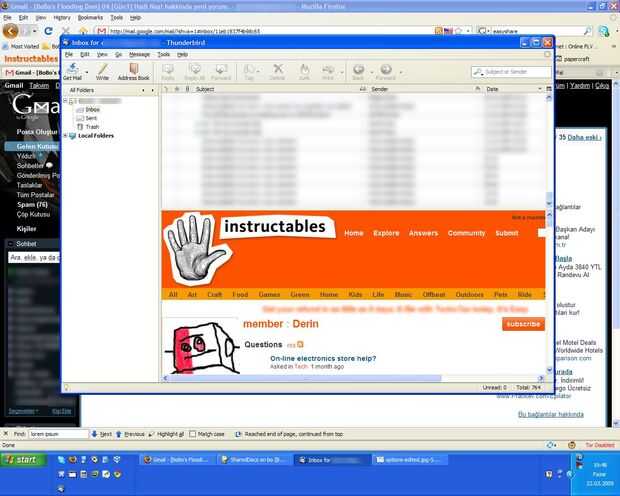The width and height of the screenshot is (620, 496).
Task: Open On-line electronics store help? link
Action: [323, 358]
